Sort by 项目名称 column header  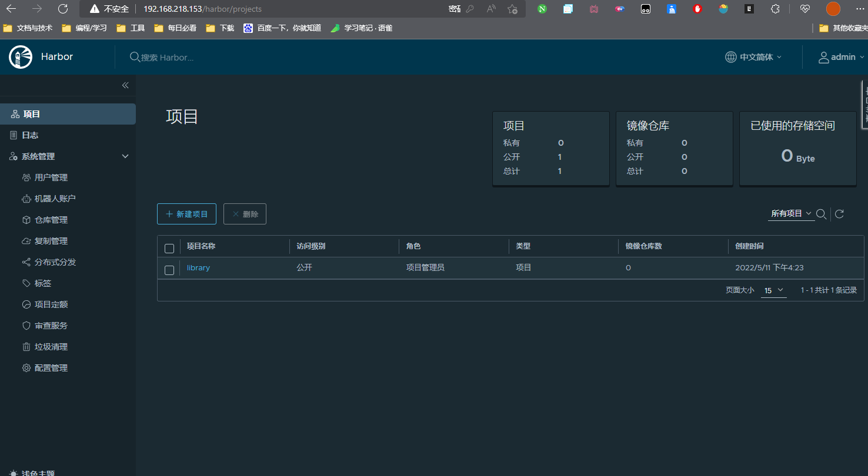coord(201,246)
